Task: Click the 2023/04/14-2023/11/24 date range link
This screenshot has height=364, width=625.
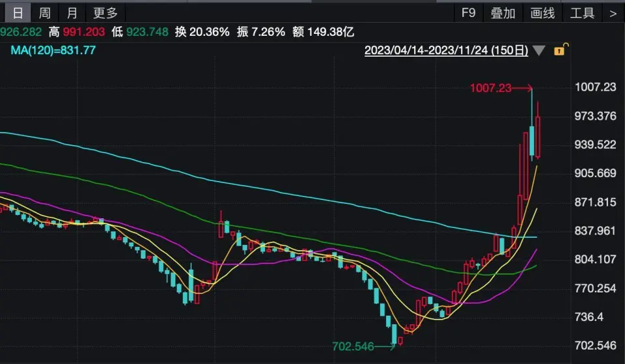Action: tap(445, 51)
